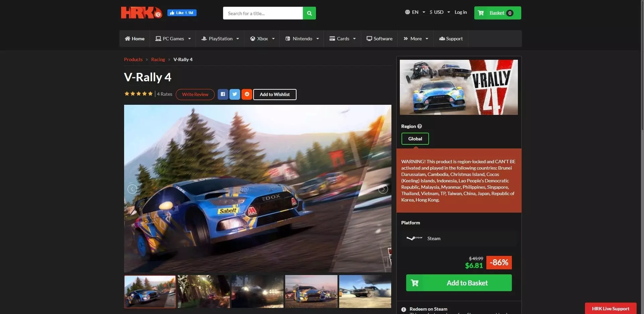Select the Global region option
This screenshot has width=644, height=314.
click(x=415, y=139)
